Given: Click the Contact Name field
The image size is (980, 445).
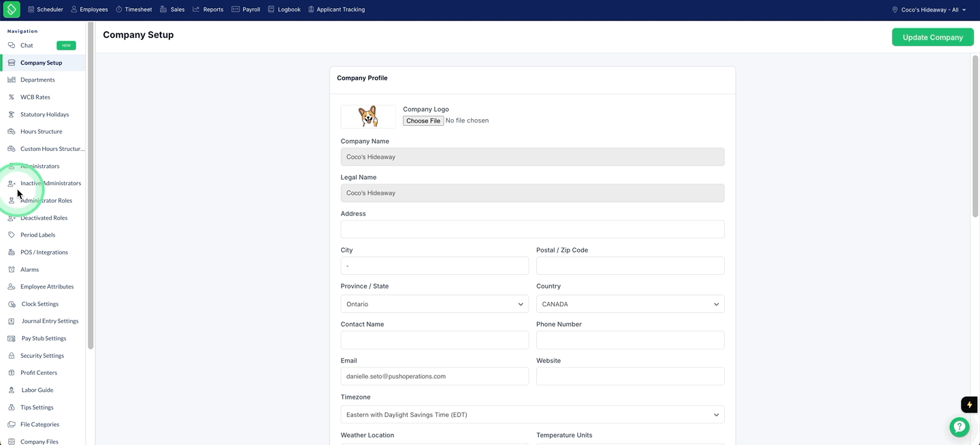Looking at the screenshot, I should [434, 340].
